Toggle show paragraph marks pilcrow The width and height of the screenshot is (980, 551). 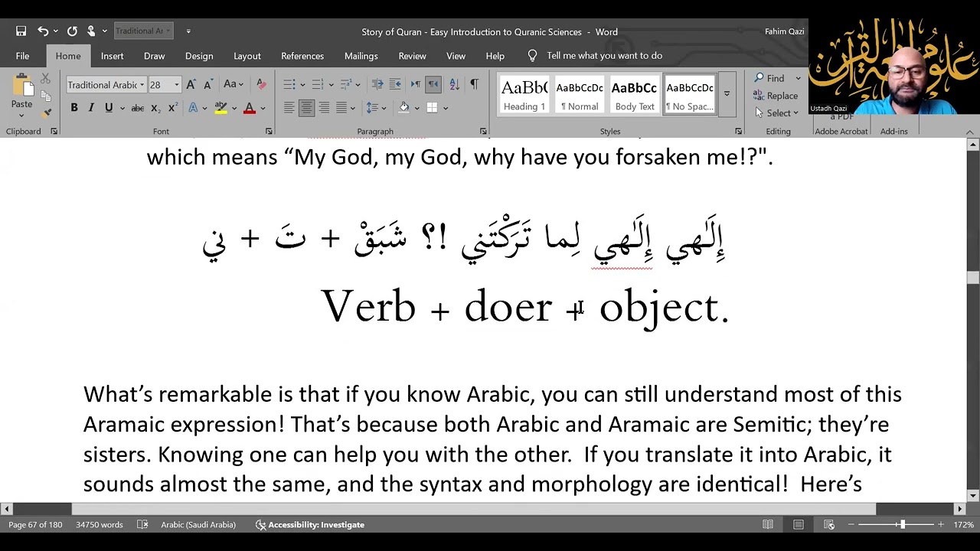474,84
